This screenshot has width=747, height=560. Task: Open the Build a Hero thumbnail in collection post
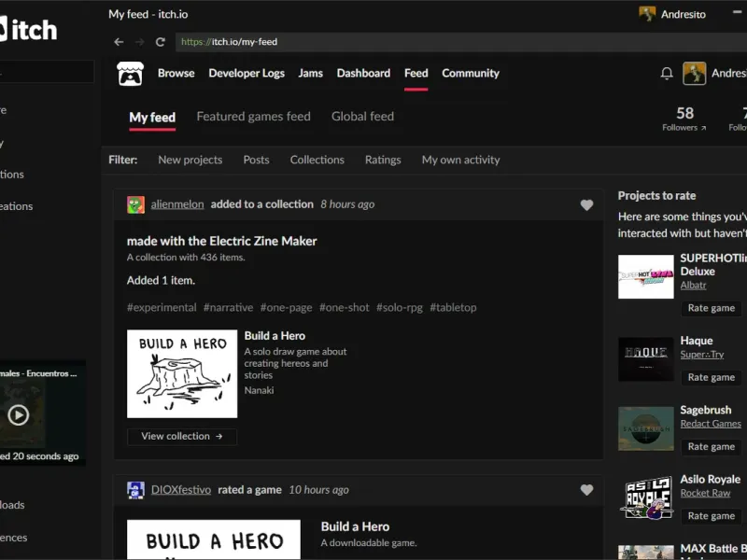click(x=182, y=374)
